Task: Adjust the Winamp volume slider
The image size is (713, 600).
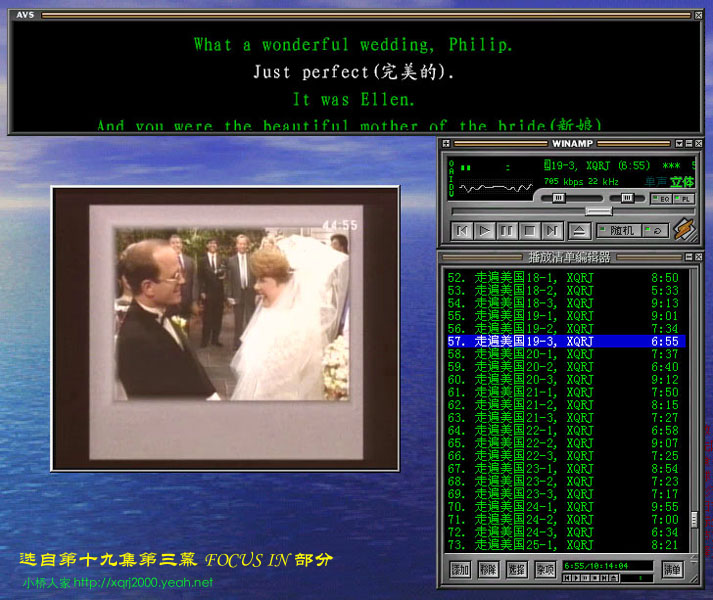Action: 572,198
